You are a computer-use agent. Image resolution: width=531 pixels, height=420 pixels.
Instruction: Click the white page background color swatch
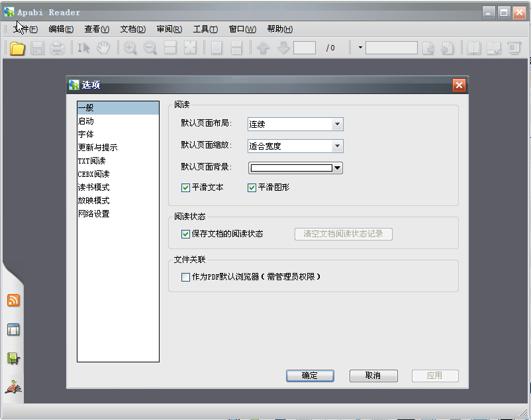(x=291, y=168)
